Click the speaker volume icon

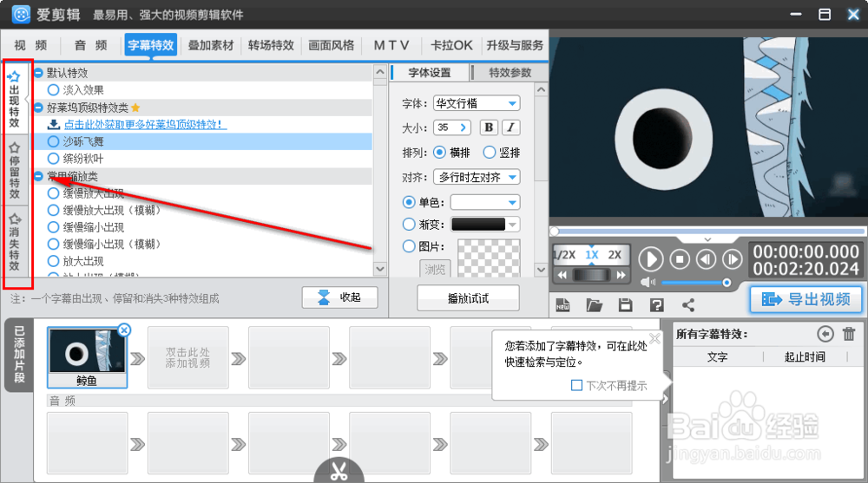[648, 282]
